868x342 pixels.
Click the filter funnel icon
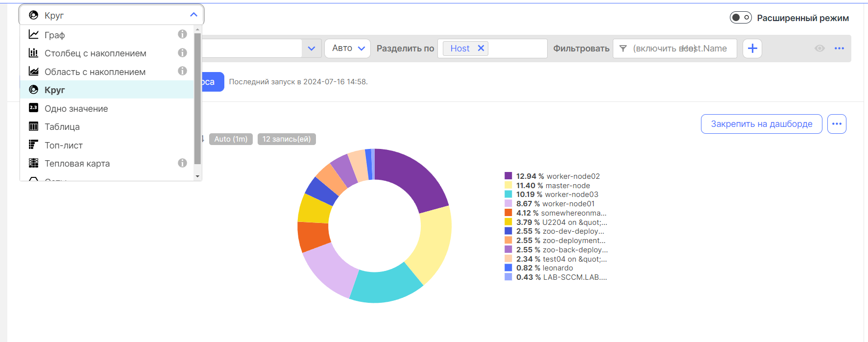tap(623, 49)
